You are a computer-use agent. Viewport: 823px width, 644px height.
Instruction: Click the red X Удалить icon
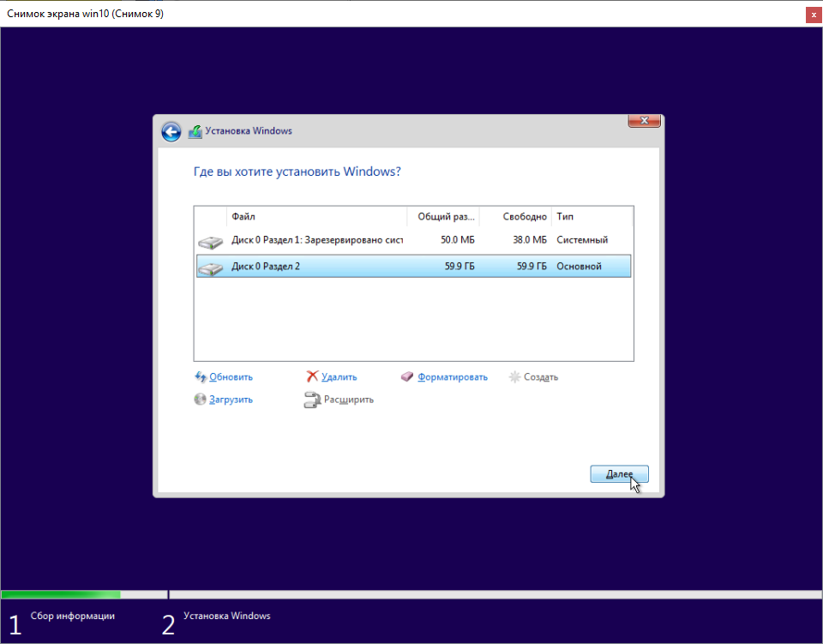[x=312, y=376]
